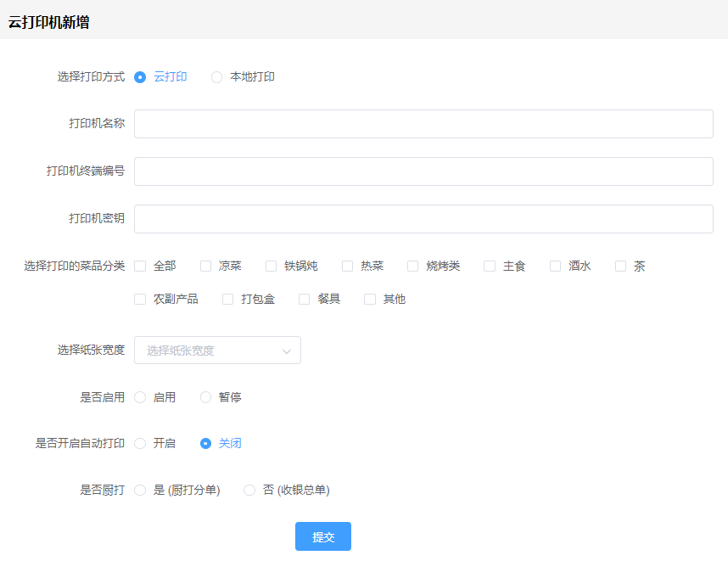Focus the 打印机终端编号 text box
Image resolution: width=728 pixels, height=561 pixels.
click(x=423, y=171)
